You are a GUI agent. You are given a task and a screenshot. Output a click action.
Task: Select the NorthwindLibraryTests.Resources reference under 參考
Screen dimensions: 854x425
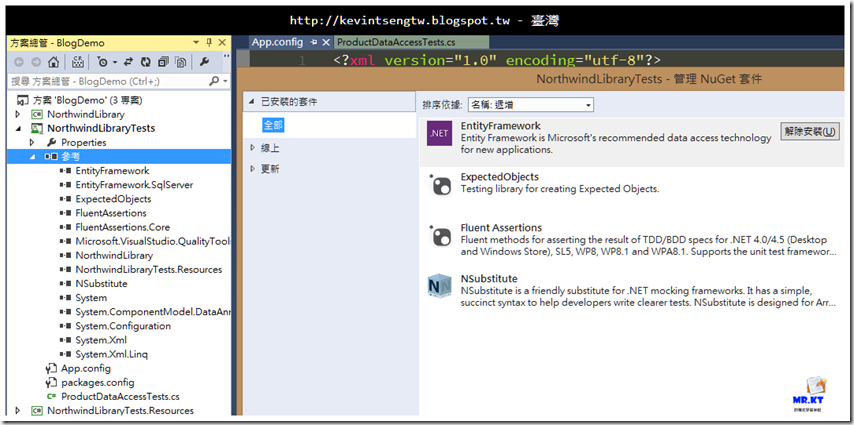pyautogui.click(x=149, y=270)
